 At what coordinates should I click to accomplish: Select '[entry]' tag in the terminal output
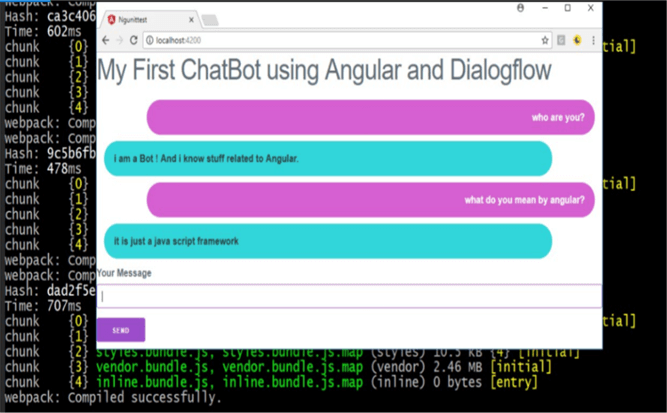point(513,382)
